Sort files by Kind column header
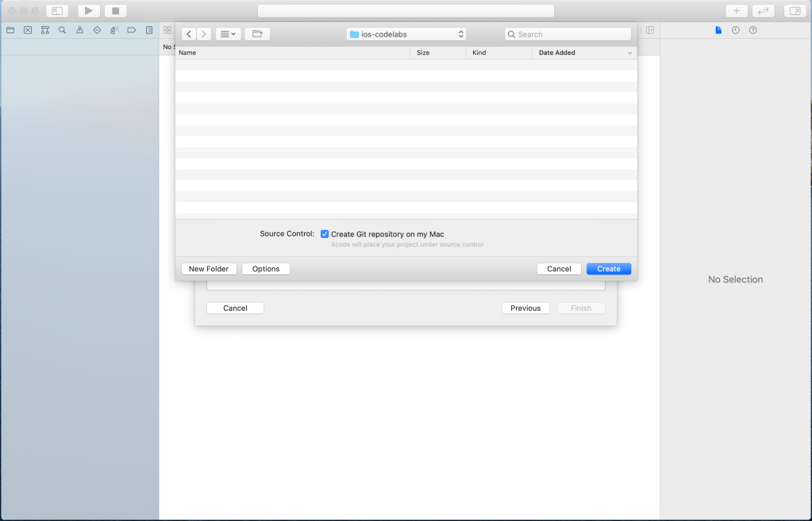 pos(498,52)
